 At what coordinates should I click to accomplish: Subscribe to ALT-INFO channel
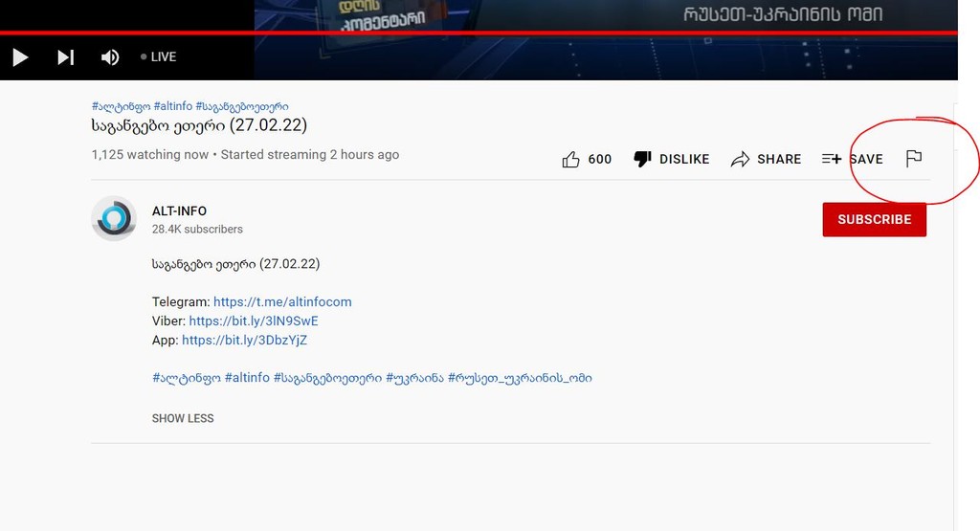coord(875,219)
